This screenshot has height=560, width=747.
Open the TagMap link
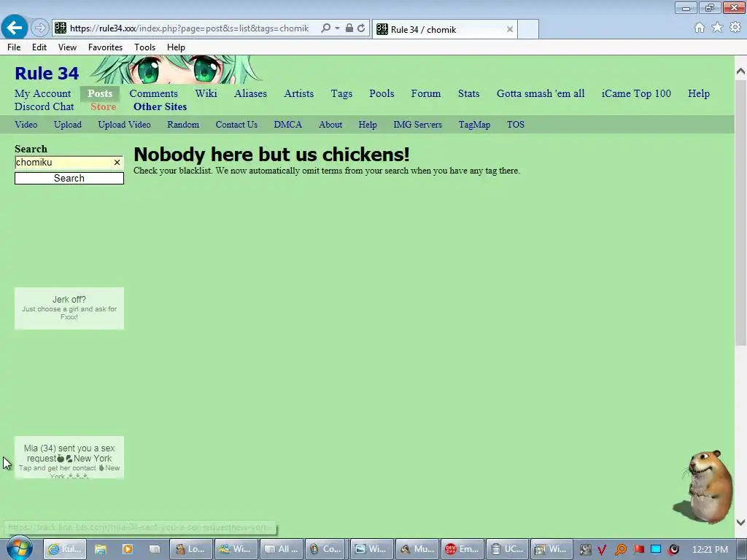click(x=474, y=124)
